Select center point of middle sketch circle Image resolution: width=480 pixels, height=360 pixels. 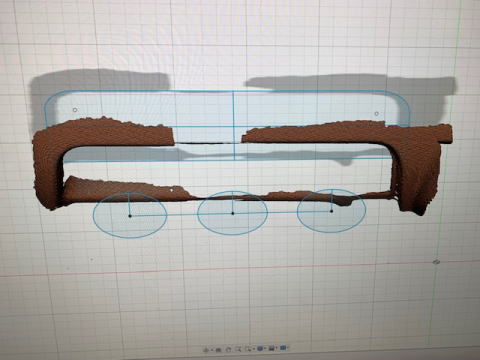pos(233,213)
